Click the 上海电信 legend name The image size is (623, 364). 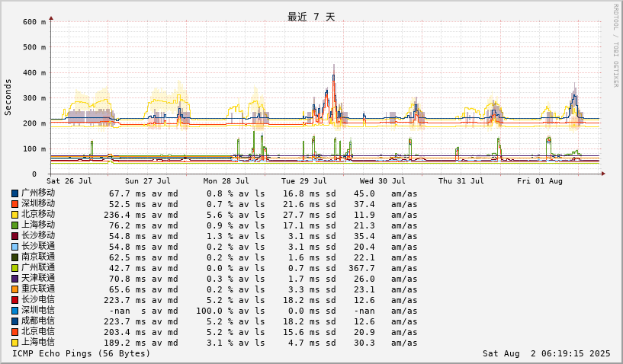(x=38, y=343)
